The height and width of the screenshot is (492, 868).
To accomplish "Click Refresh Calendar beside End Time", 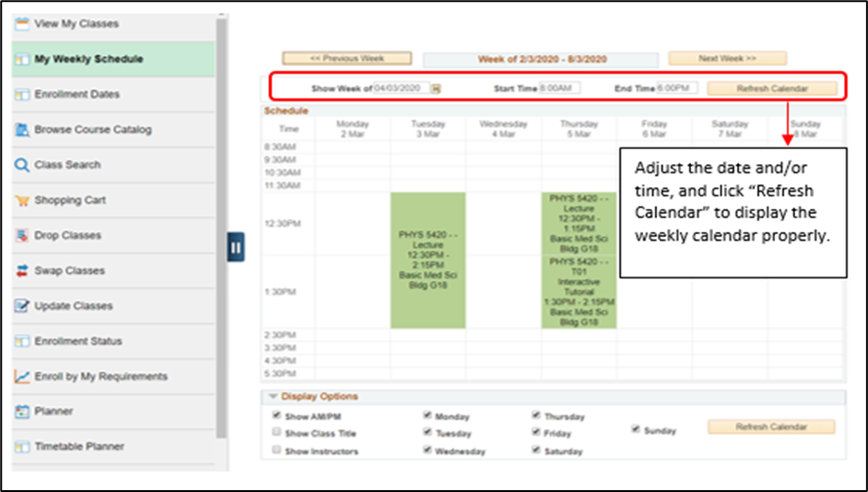I will (772, 88).
